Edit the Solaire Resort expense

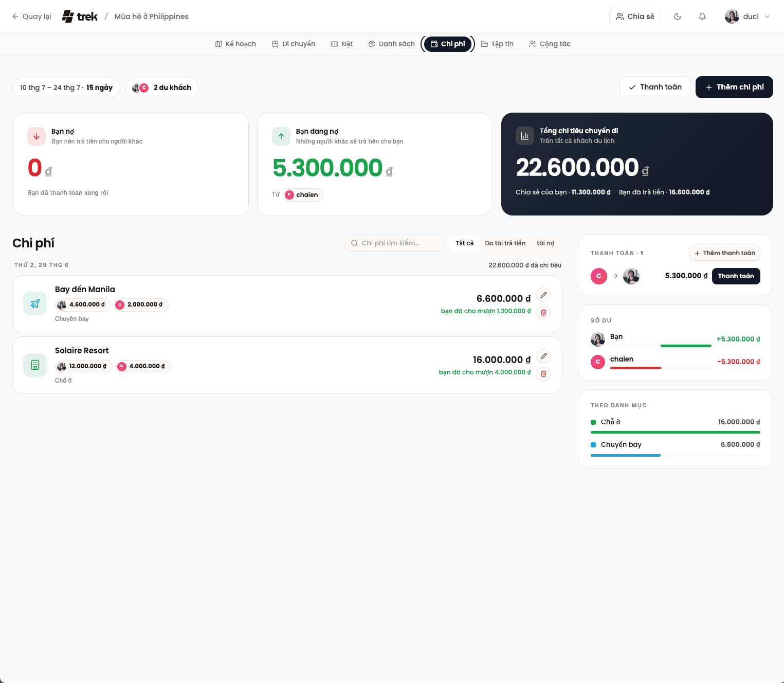[x=543, y=356]
